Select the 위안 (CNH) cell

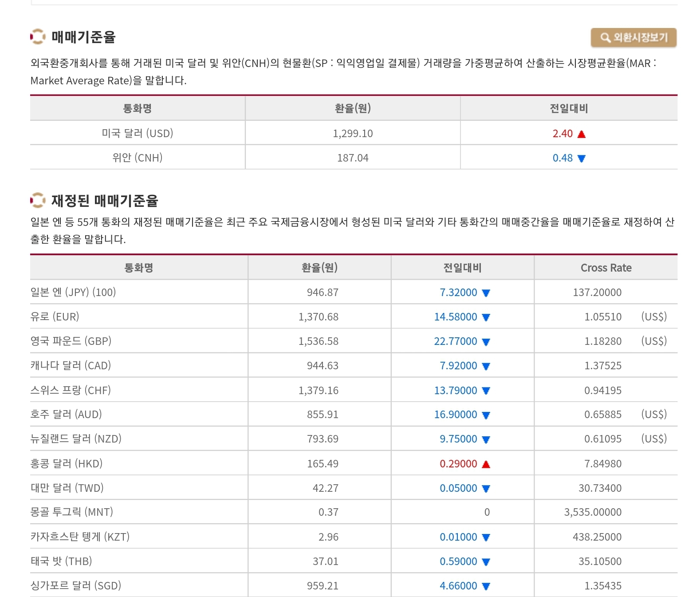point(138,158)
